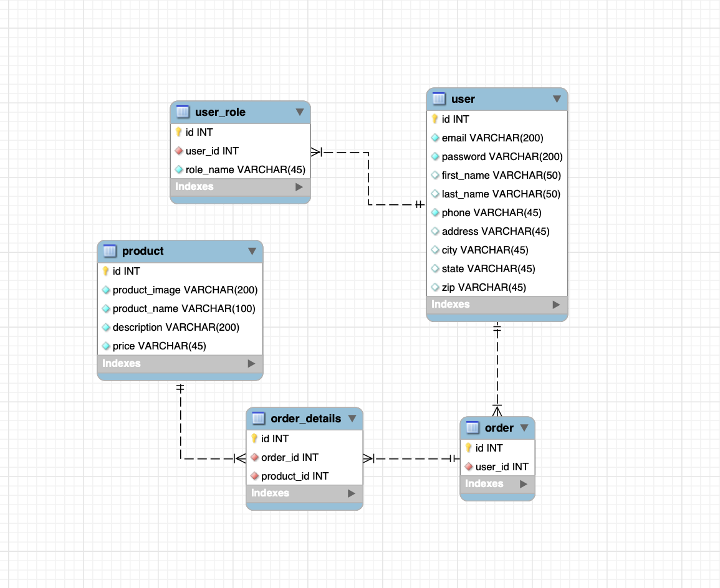Select the order table title

coord(499,427)
